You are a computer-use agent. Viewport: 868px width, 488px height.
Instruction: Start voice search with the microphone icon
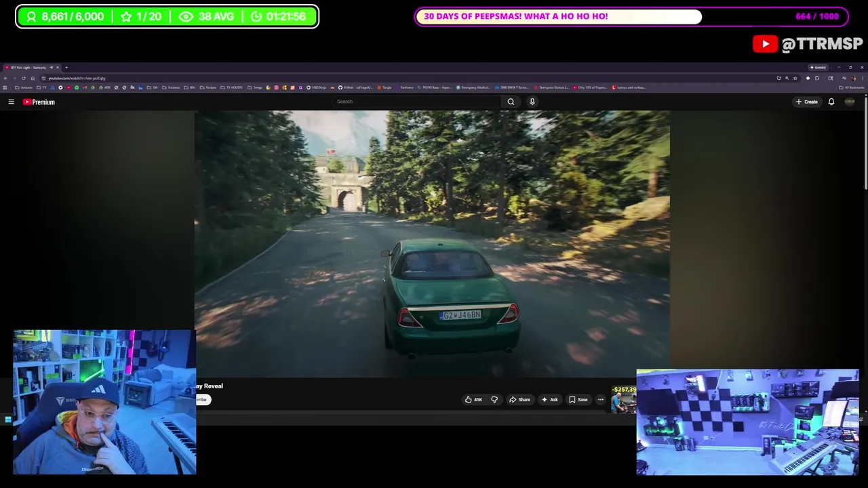(x=532, y=102)
